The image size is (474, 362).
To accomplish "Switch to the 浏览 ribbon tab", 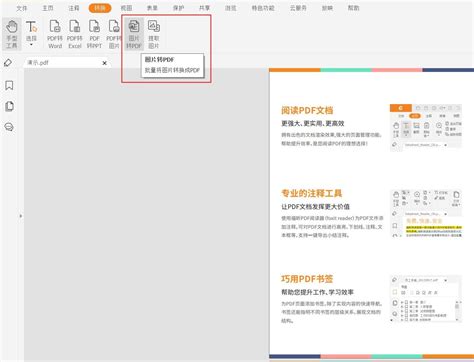I will click(x=230, y=8).
